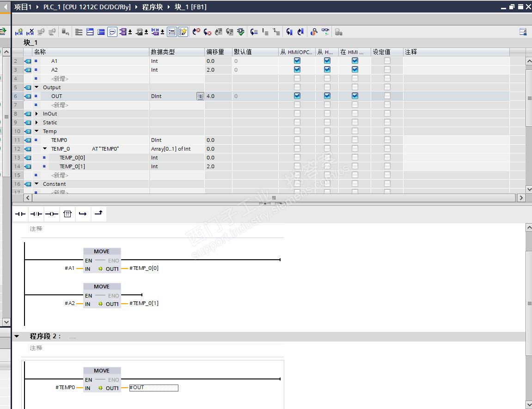The height and width of the screenshot is (409, 532).
Task: Click 程序块 in the breadcrumb
Action: point(153,7)
